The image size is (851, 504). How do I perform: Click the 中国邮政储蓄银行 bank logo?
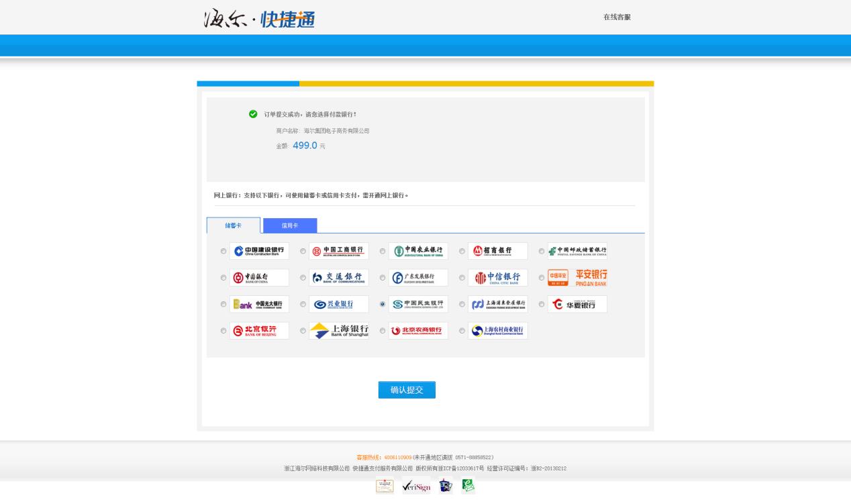577,251
